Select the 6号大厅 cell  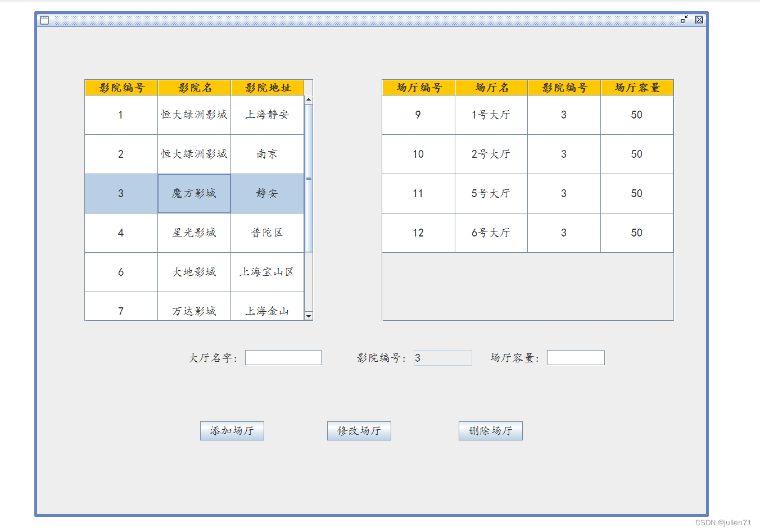click(x=491, y=233)
